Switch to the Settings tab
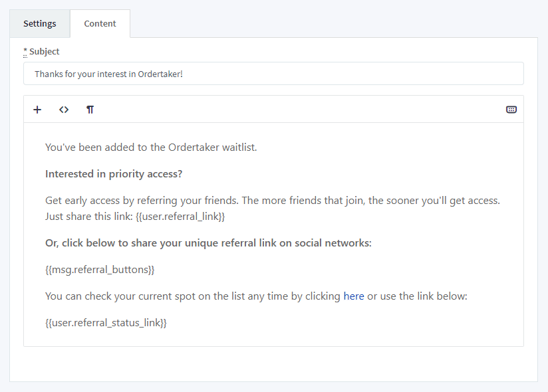This screenshot has width=548, height=392. 40,24
